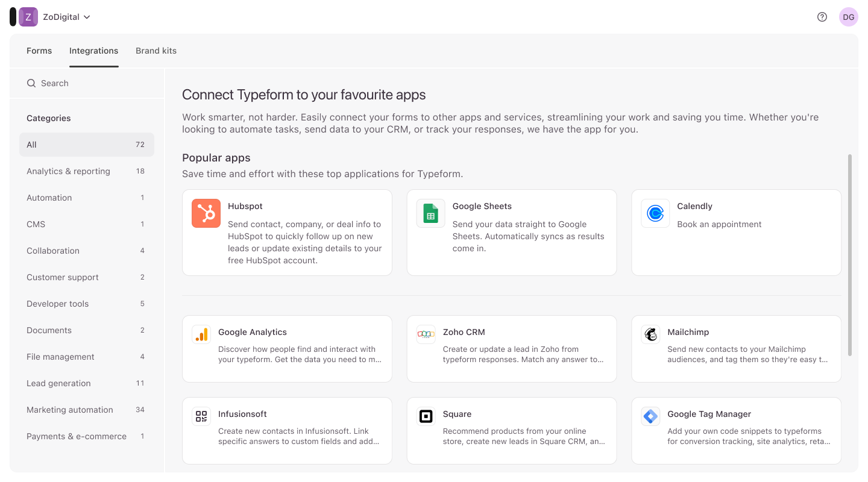Switch to the Forms tab
The image size is (868, 482).
[39, 51]
